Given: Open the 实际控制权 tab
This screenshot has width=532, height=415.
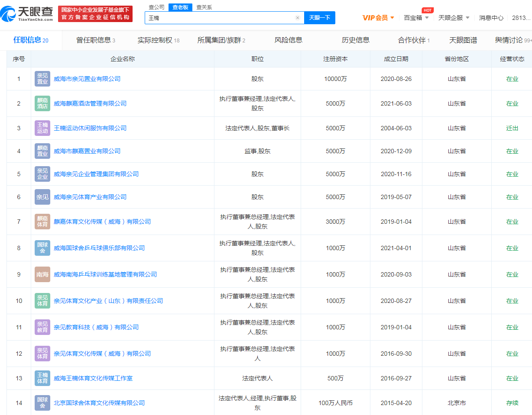Looking at the screenshot, I should click(159, 40).
